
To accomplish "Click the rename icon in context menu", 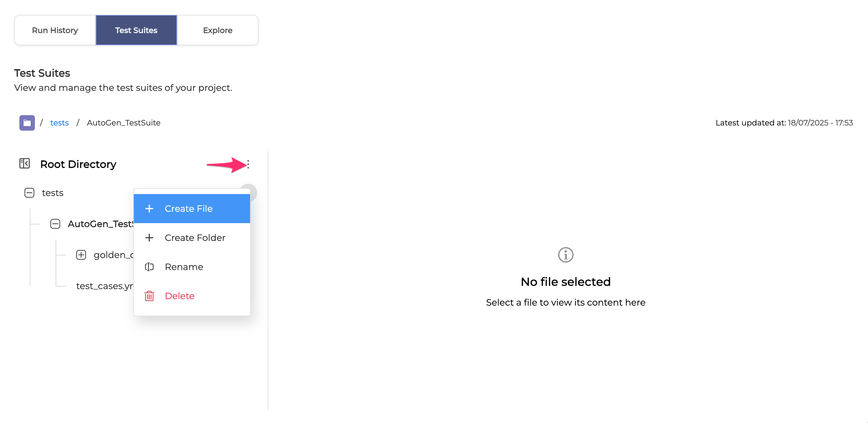I will coord(149,267).
